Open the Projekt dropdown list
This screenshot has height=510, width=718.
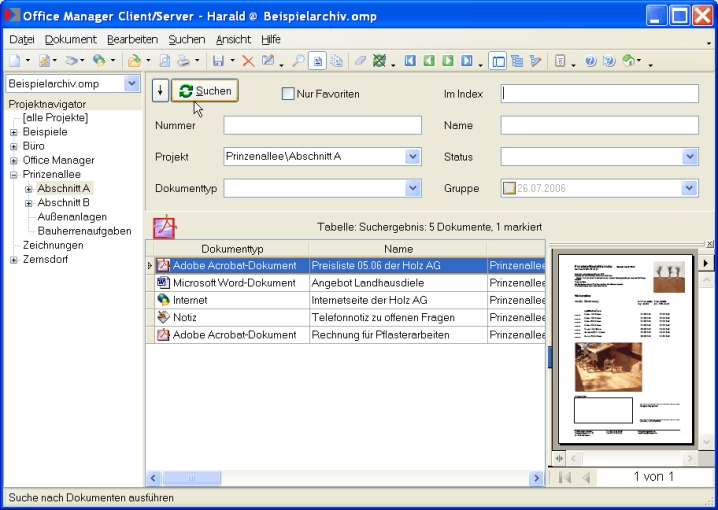point(413,157)
